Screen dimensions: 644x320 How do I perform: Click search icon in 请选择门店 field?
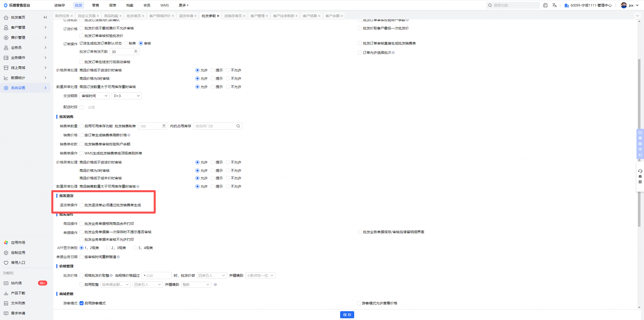pos(238,126)
